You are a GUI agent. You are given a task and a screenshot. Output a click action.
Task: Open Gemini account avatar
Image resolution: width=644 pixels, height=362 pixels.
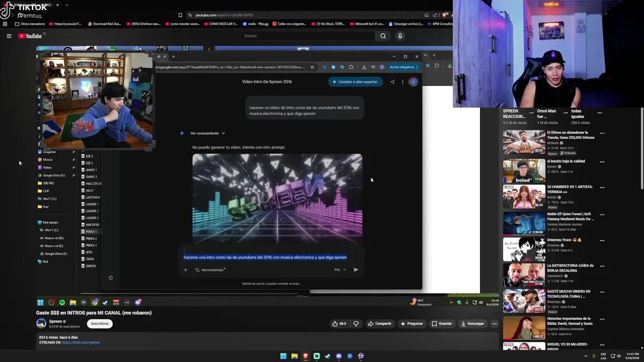point(413,81)
